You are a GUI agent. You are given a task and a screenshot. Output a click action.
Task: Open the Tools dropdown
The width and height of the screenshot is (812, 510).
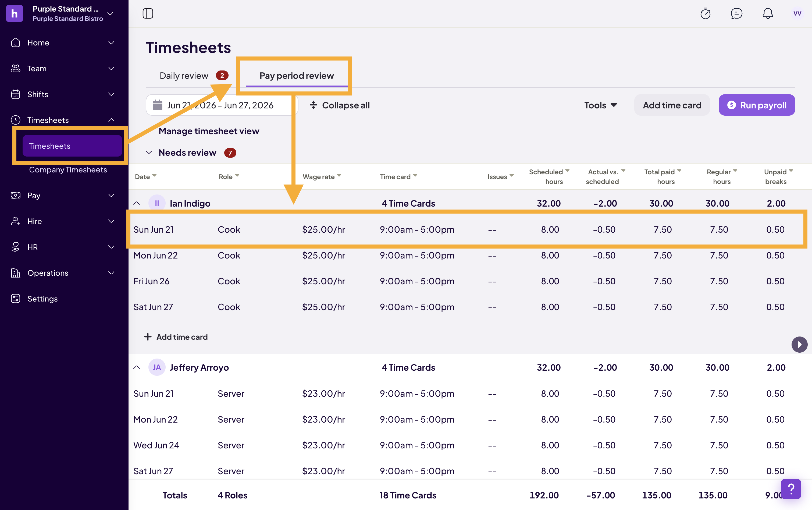(x=600, y=105)
